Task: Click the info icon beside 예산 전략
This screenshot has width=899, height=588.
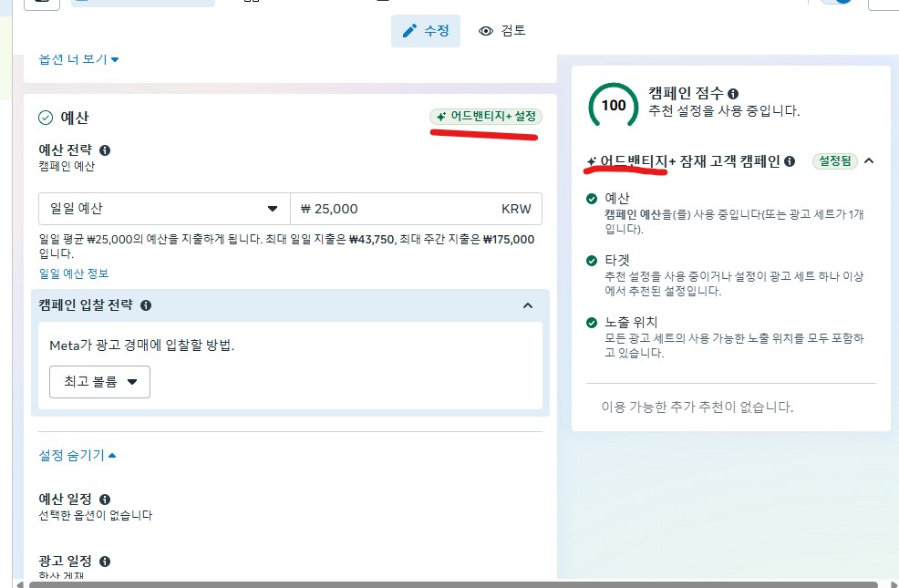Action: tap(105, 150)
